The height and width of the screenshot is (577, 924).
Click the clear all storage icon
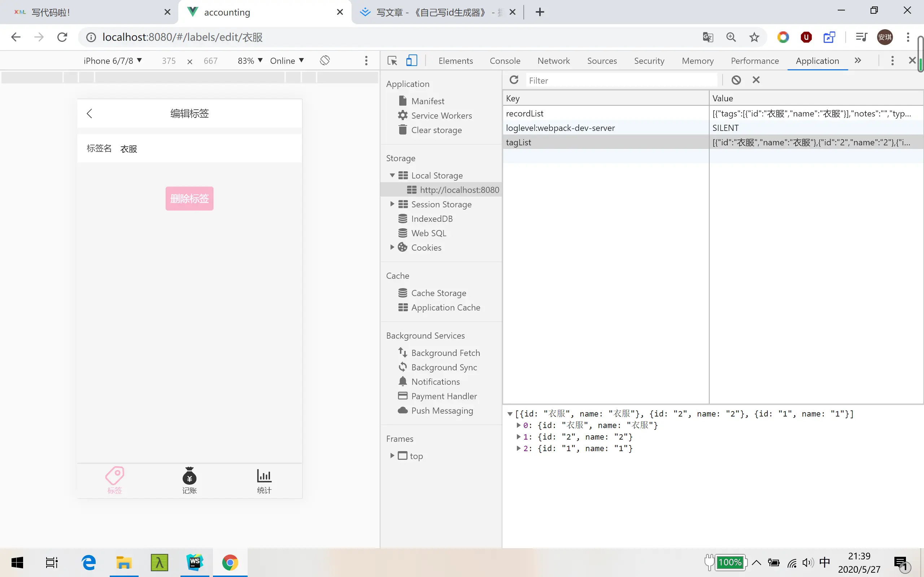736,80
